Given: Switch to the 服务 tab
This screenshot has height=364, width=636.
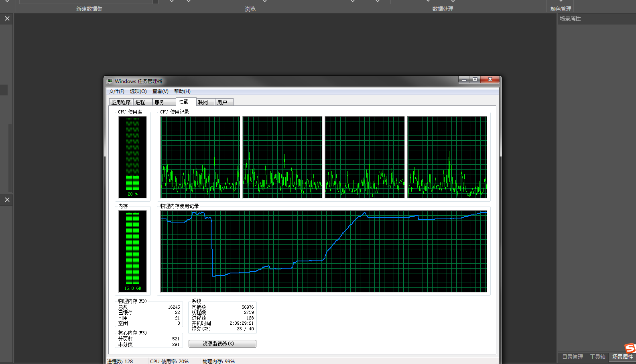Looking at the screenshot, I should (x=164, y=102).
